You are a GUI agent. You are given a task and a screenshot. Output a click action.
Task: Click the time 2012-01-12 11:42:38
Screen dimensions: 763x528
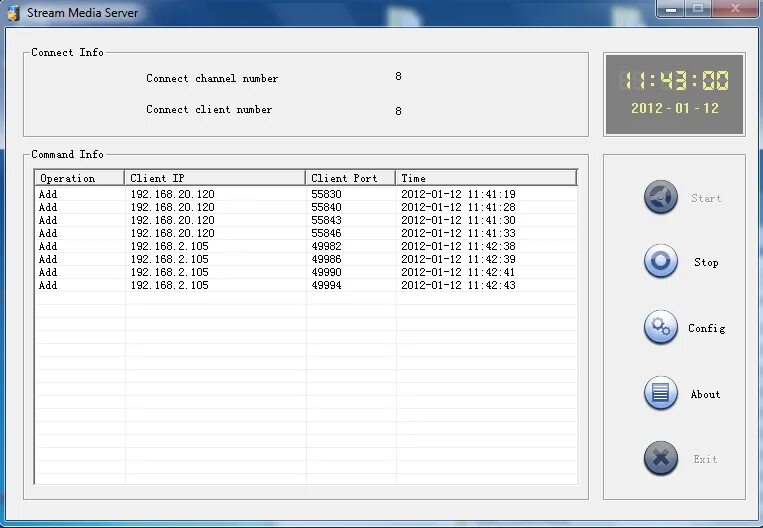(458, 246)
